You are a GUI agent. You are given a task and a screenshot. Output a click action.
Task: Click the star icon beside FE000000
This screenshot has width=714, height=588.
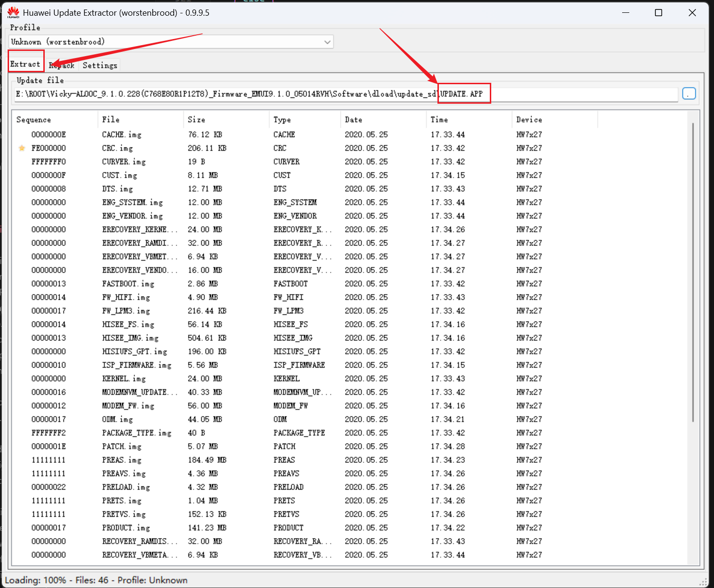pyautogui.click(x=22, y=148)
